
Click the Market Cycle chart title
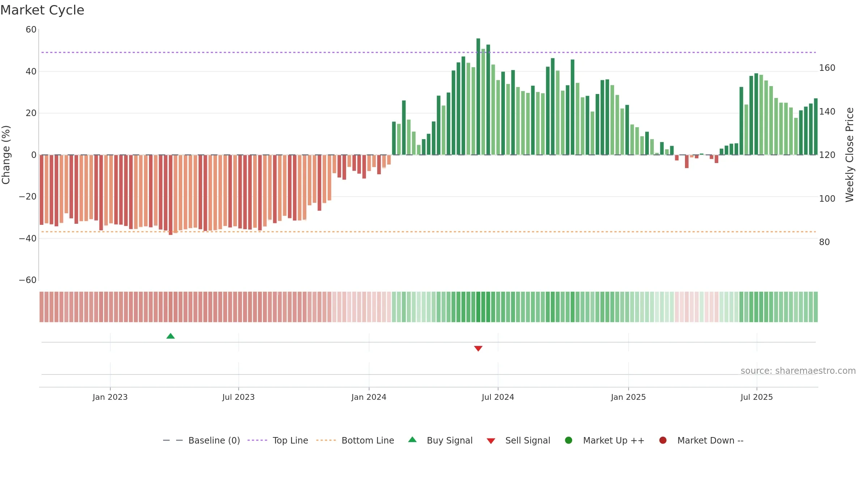click(42, 10)
